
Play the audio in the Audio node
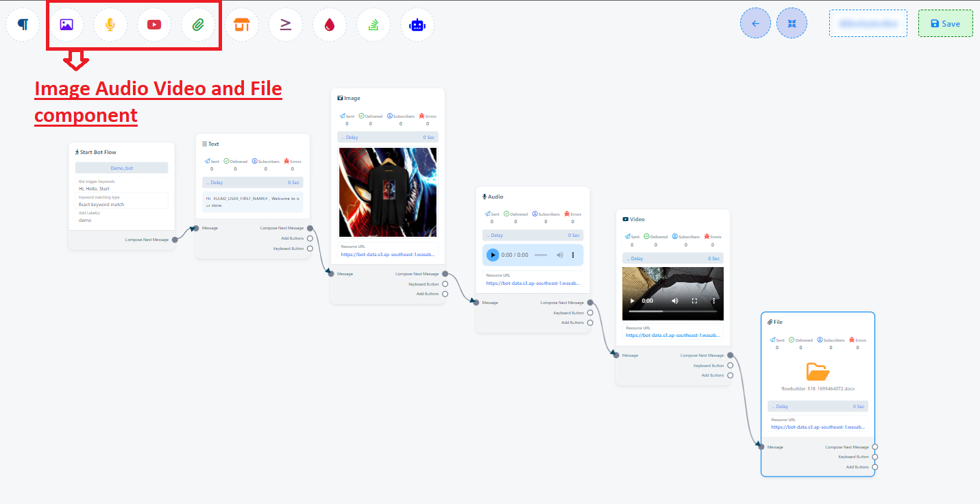point(493,255)
